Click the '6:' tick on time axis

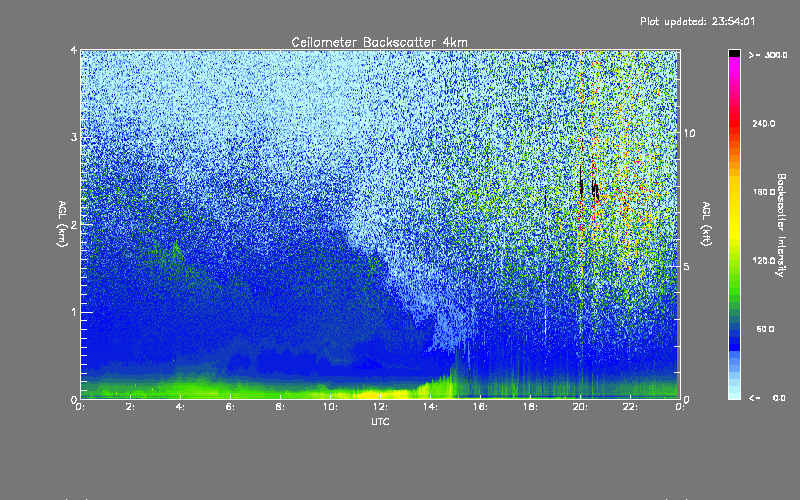[231, 407]
